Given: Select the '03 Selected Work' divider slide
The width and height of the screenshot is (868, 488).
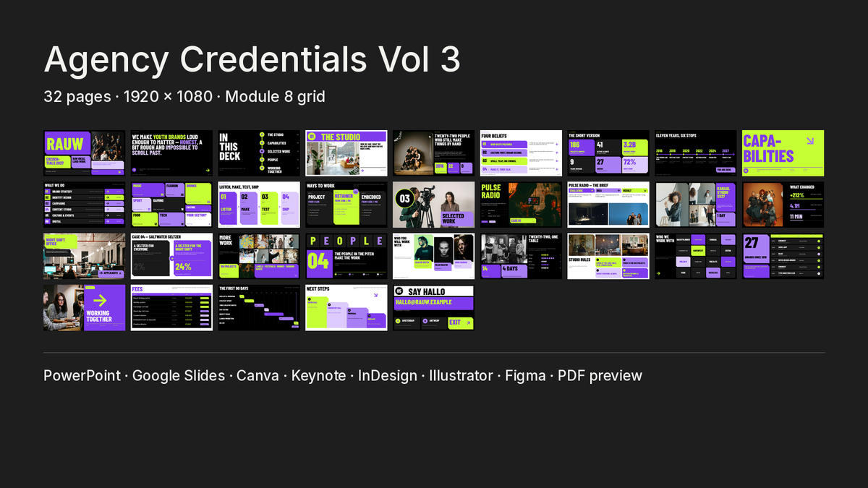Looking at the screenshot, I should point(433,205).
